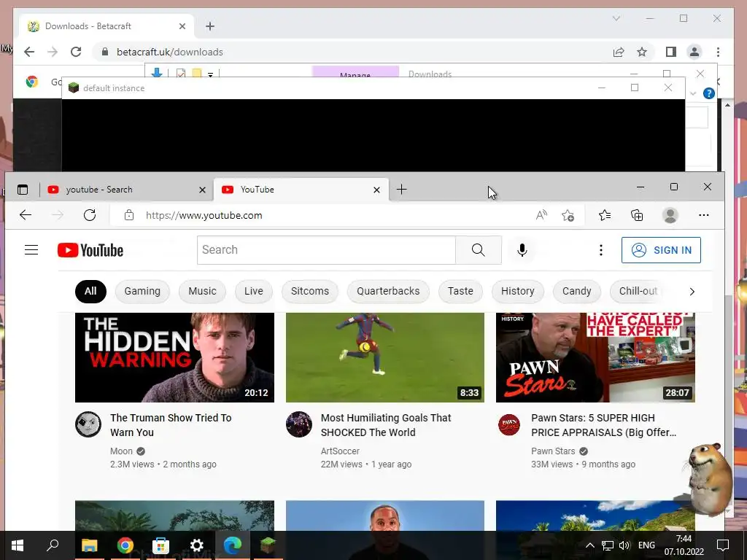Open File Explorer from the taskbar
The height and width of the screenshot is (560, 747).
click(x=89, y=545)
